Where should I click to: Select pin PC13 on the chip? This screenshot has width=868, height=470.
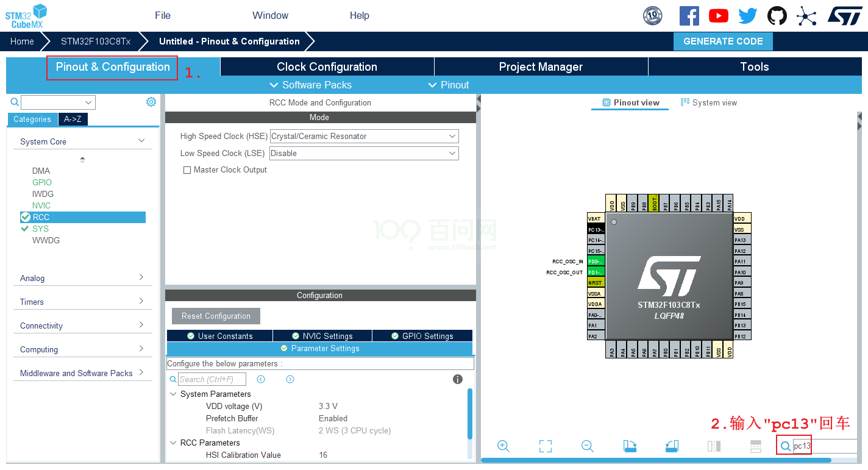[596, 229]
